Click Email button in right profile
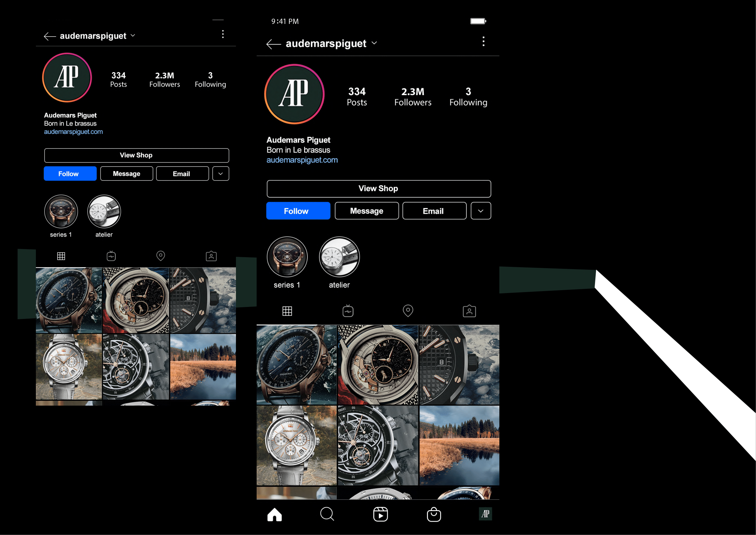 (x=434, y=211)
